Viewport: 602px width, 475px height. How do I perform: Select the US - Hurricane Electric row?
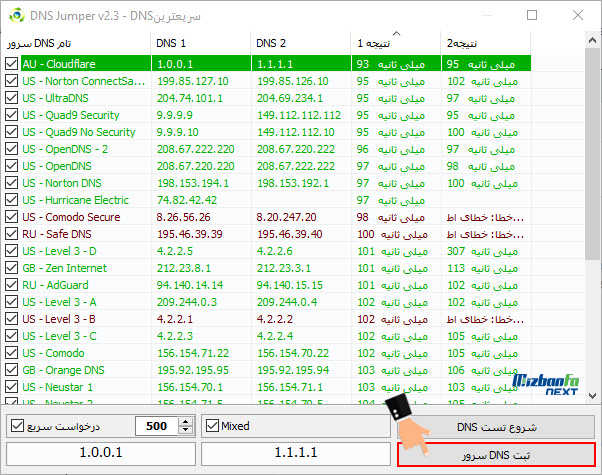click(x=268, y=200)
